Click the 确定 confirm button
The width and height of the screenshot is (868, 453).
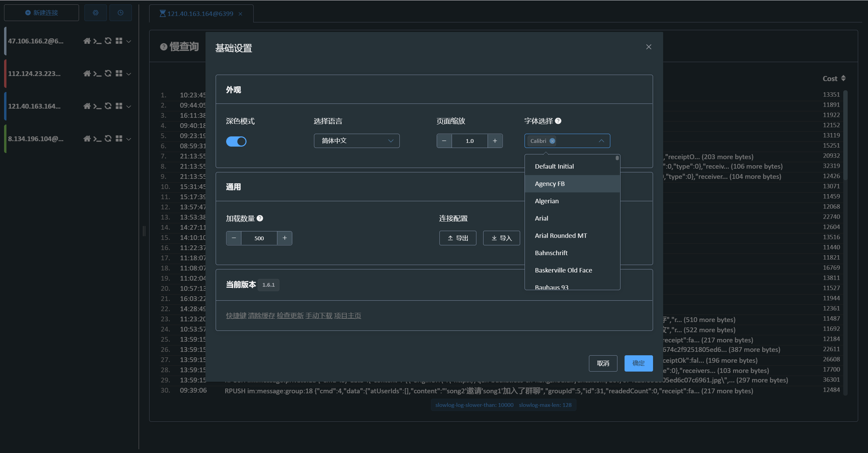pyautogui.click(x=638, y=363)
